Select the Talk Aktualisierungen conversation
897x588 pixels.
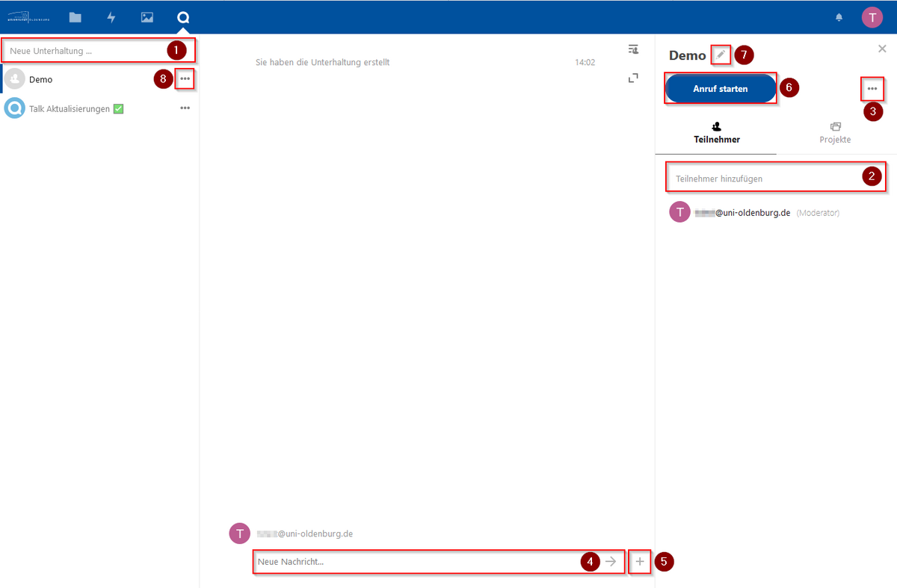tap(99, 109)
